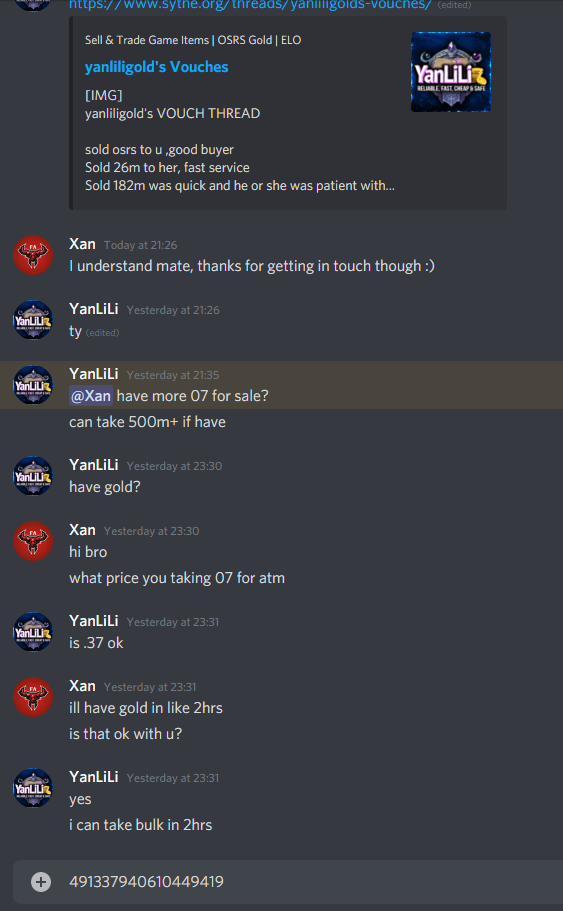Click the 'Today at 21:26' timestamp
The width and height of the screenshot is (563, 911).
141,245
